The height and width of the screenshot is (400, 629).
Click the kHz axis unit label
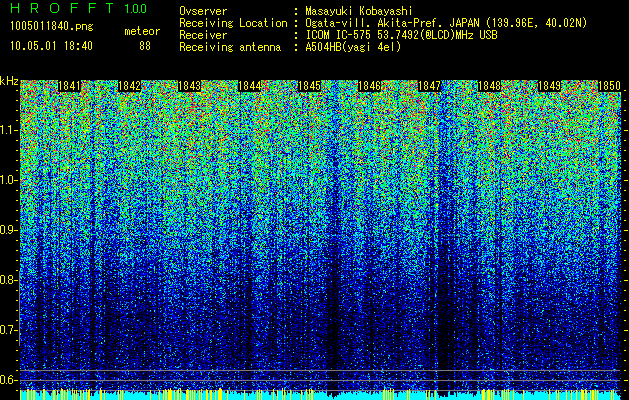9,81
